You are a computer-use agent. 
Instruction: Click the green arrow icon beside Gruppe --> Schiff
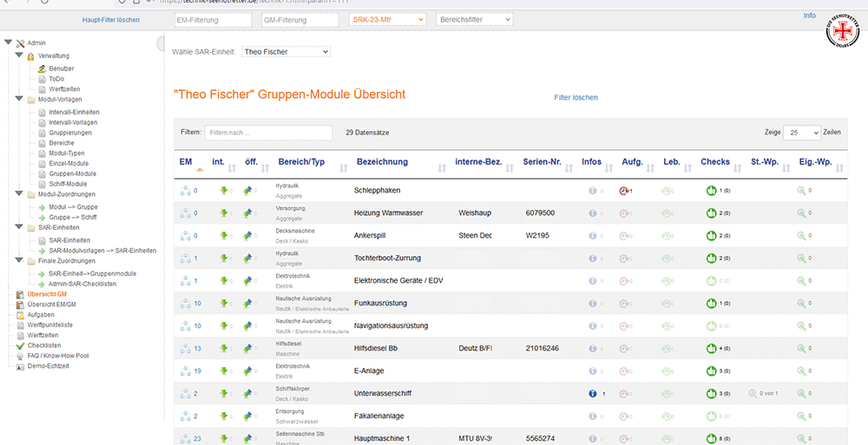point(42,218)
